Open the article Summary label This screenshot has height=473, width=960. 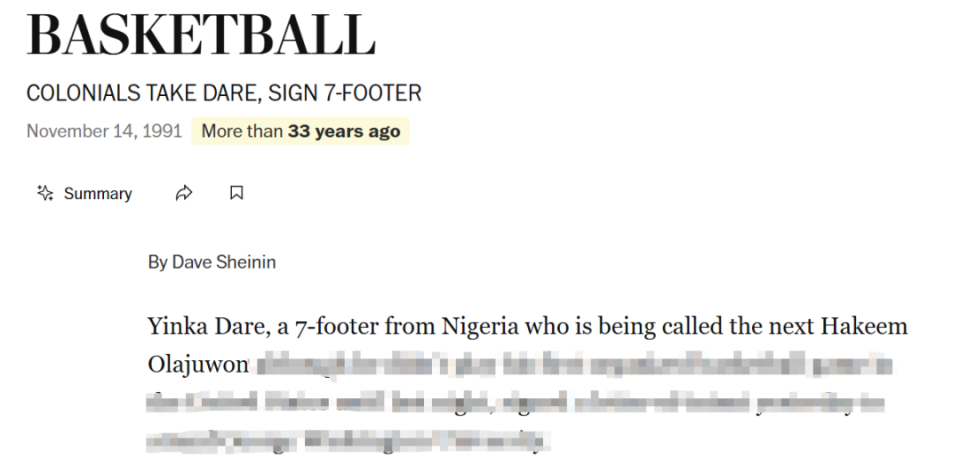98,194
